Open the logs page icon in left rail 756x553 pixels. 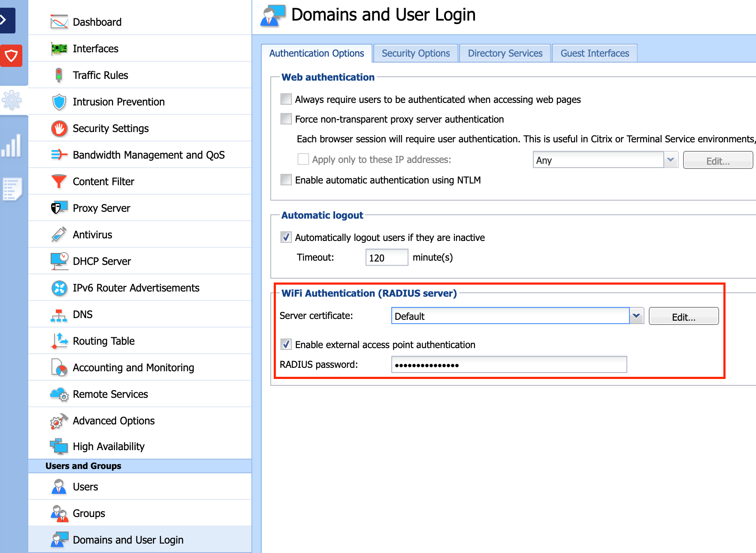[x=11, y=189]
